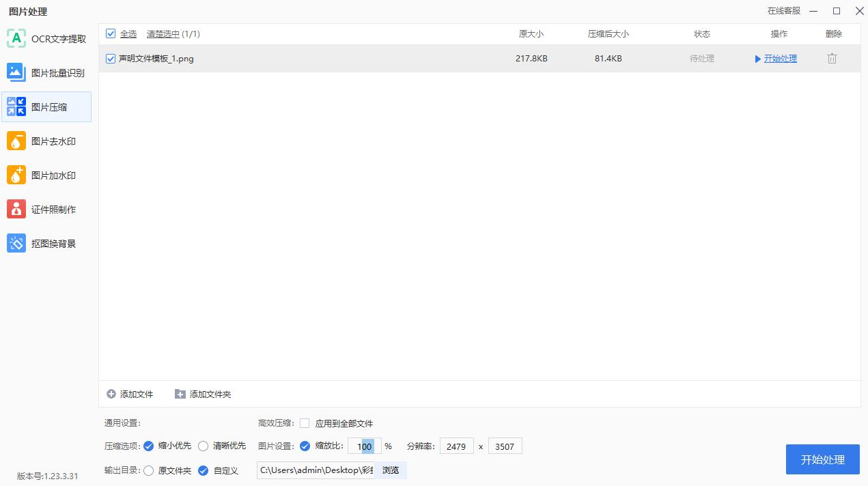Choose 原文件夹 as output directory
Image resolution: width=868 pixels, height=486 pixels.
click(x=149, y=470)
